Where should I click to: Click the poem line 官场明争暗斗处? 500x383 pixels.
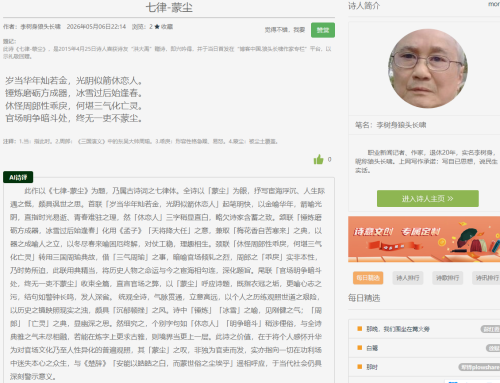tap(36, 118)
